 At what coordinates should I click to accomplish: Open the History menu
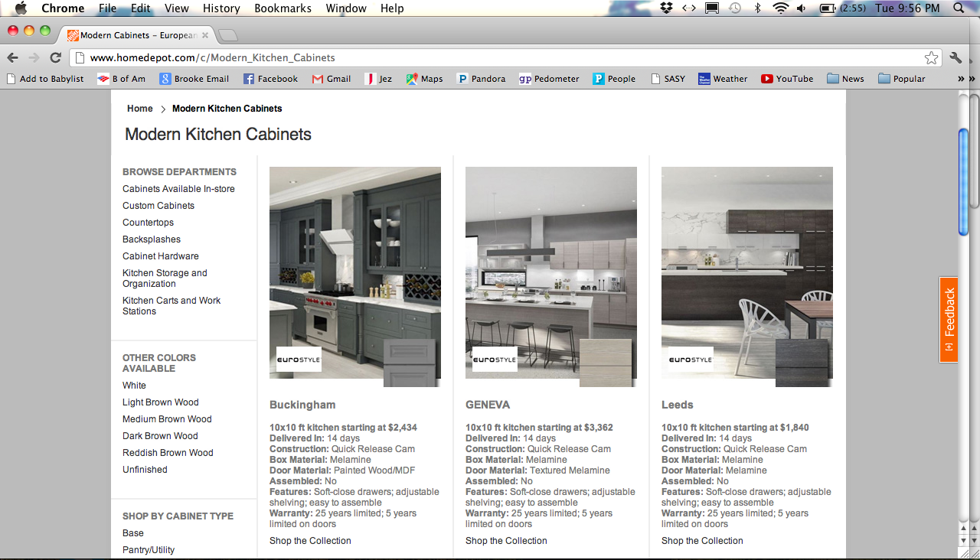click(221, 8)
